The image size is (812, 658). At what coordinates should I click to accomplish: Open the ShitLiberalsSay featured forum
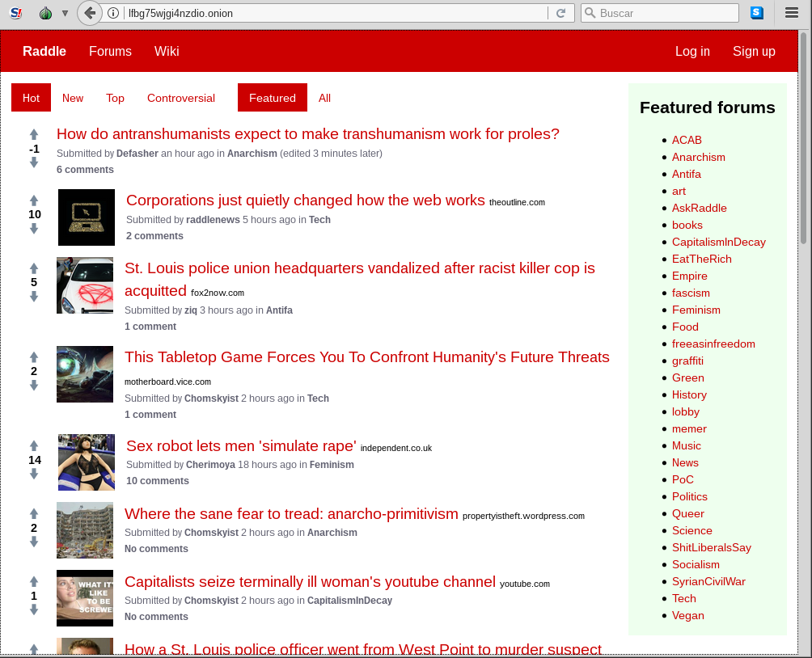[x=711, y=547]
